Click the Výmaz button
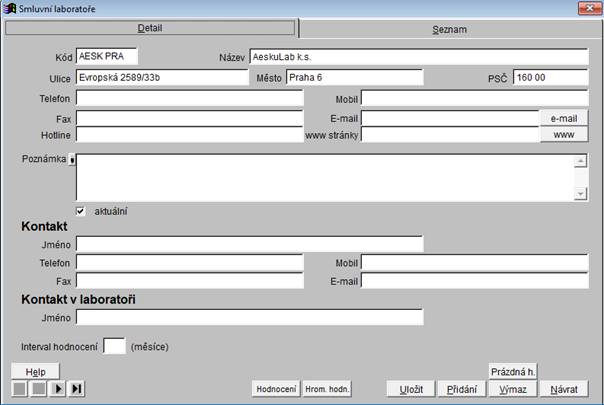Viewport: 604px width, 405px height. [x=512, y=389]
